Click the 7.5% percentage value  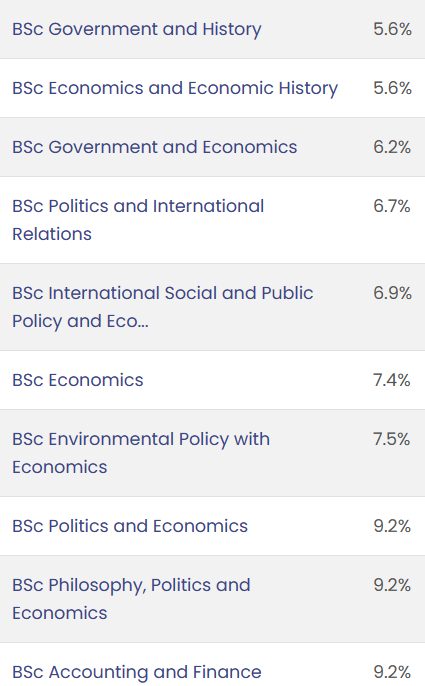[x=392, y=439]
